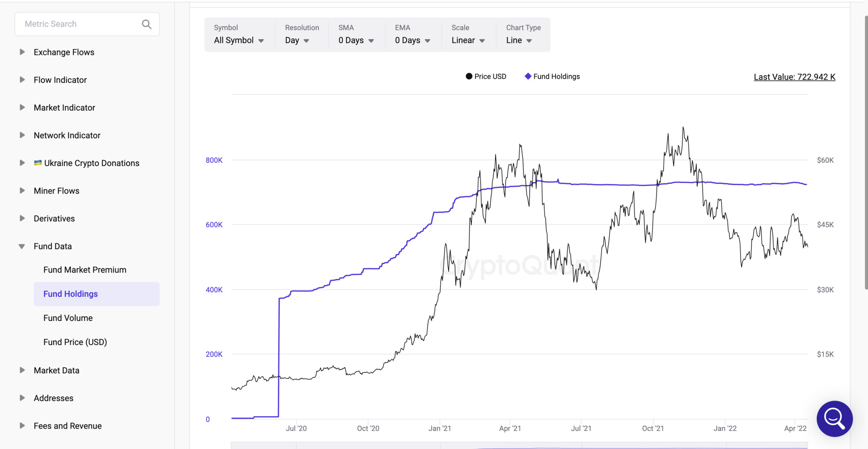868x449 pixels.
Task: Select Fund Market Premium metric
Action: click(x=85, y=270)
